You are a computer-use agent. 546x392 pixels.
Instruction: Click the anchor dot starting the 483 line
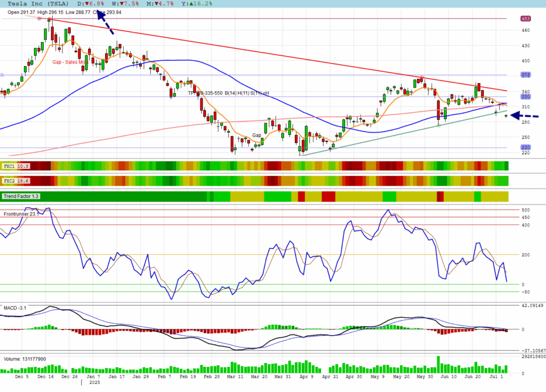(x=39, y=19)
